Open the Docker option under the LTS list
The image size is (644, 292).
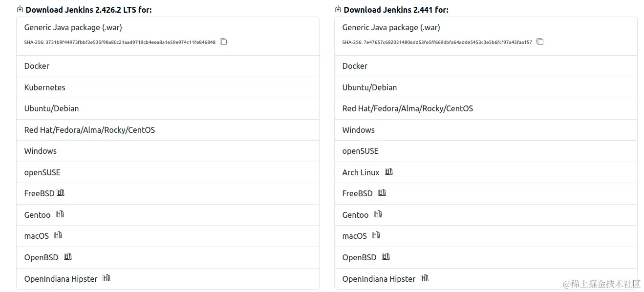tap(168, 66)
